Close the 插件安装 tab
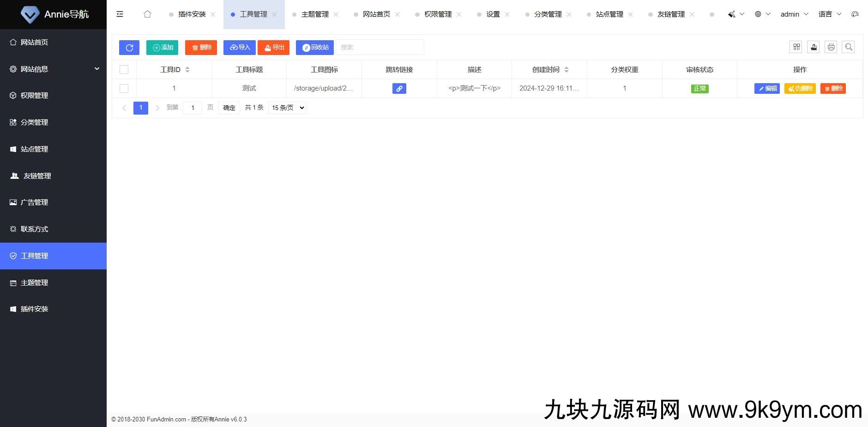 (x=213, y=14)
